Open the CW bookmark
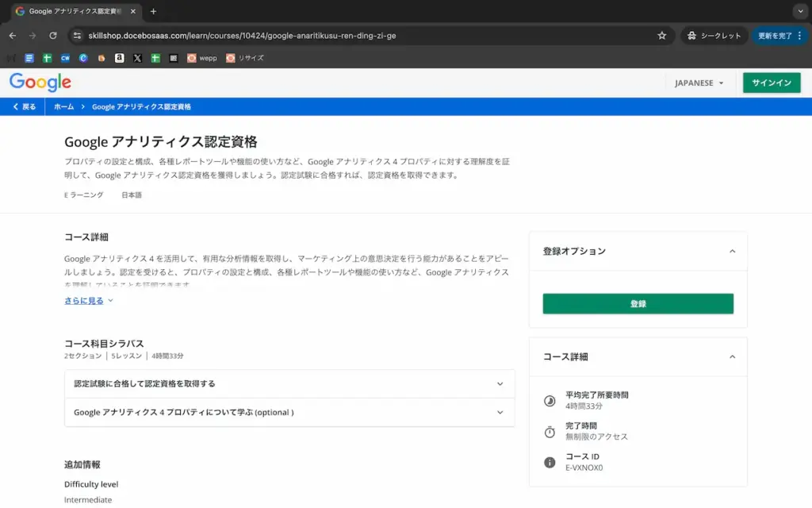812x508 pixels. point(65,58)
